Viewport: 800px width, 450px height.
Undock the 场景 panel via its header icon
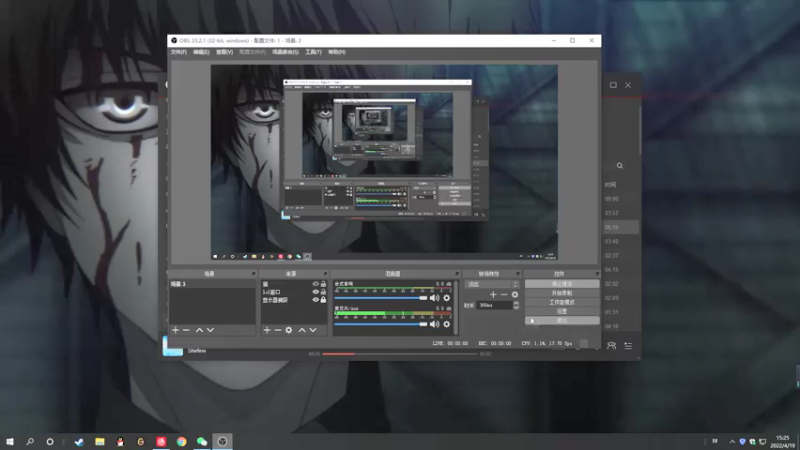tap(253, 274)
